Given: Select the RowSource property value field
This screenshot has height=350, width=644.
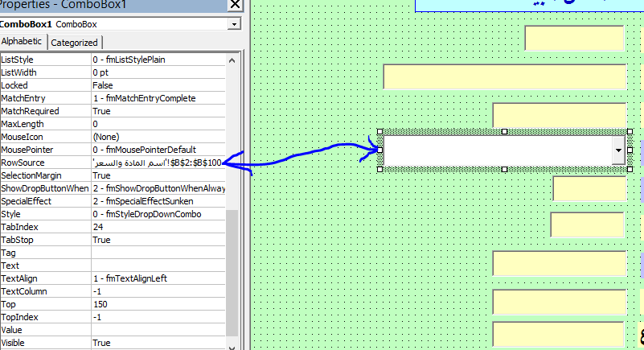Looking at the screenshot, I should [158, 163].
